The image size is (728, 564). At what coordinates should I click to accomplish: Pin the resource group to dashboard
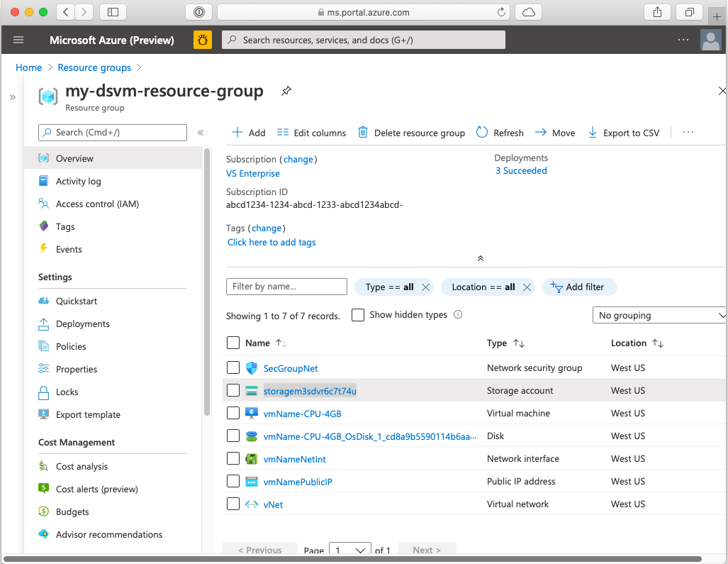tap(286, 92)
